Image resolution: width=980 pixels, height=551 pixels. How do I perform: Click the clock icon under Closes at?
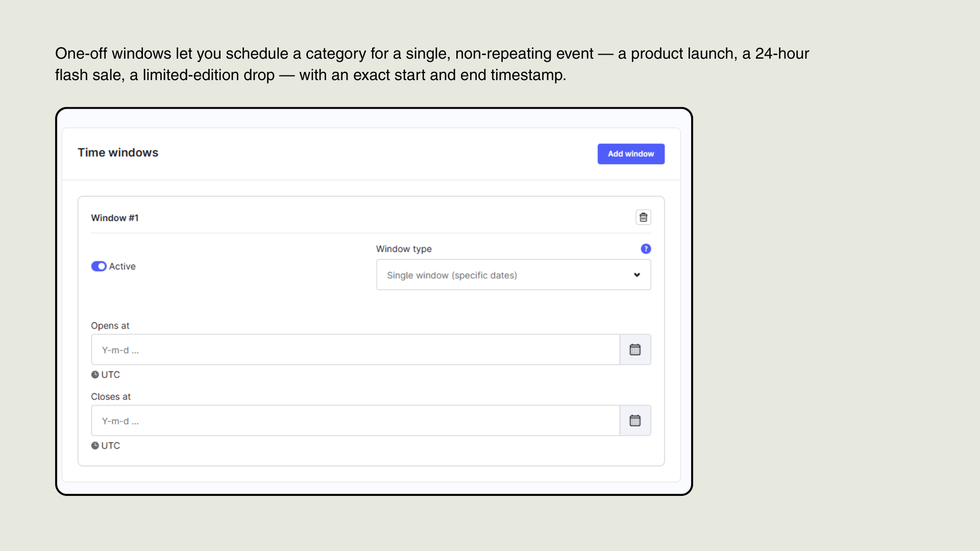[x=95, y=445]
